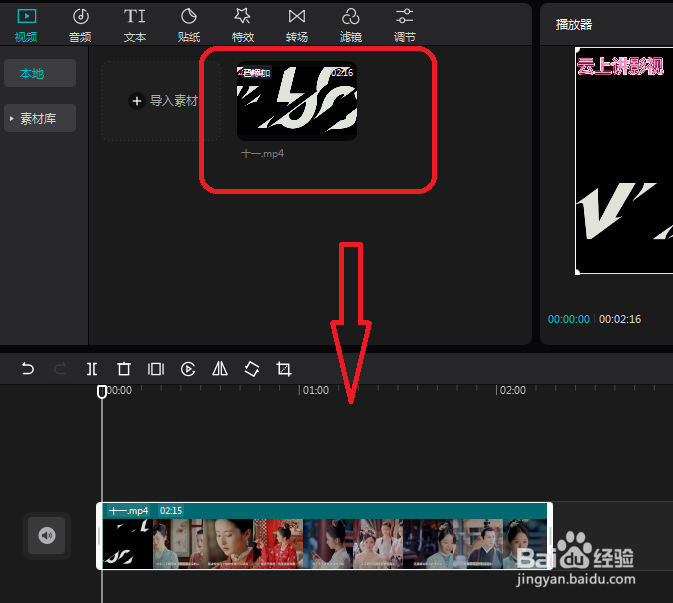
Task: Open the 特效 effects tab
Action: point(243,25)
